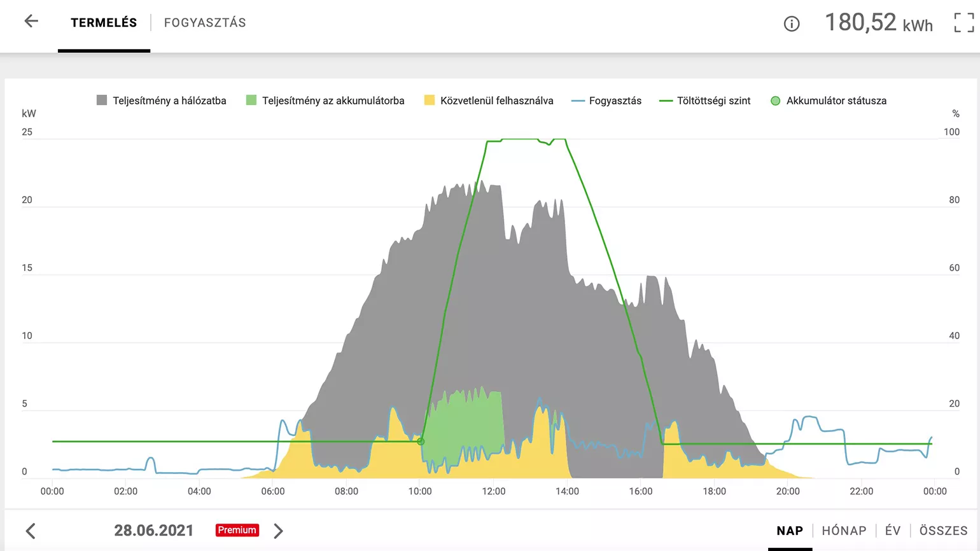Switch to the FOGYASZTÁS tab
This screenshot has width=980, height=551.
205,23
